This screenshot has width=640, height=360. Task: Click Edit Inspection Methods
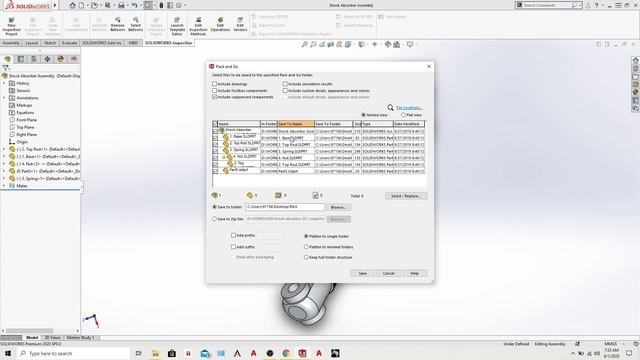point(198,26)
